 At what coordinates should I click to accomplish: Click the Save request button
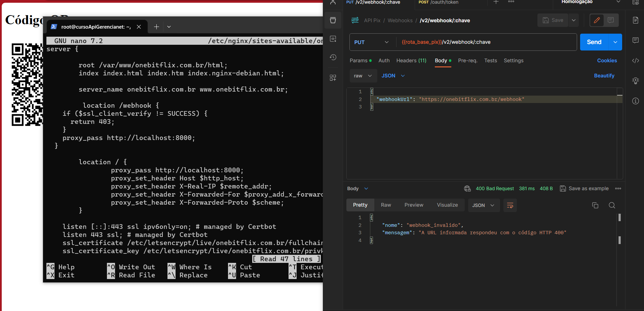553,20
